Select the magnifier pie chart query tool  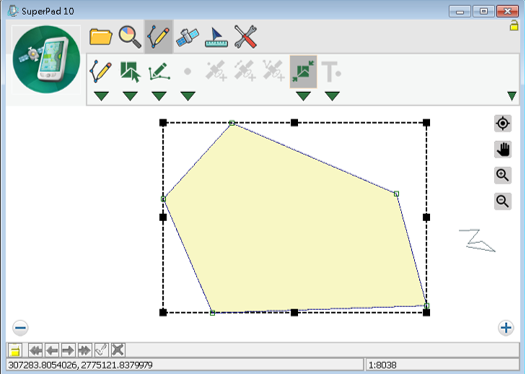(130, 36)
